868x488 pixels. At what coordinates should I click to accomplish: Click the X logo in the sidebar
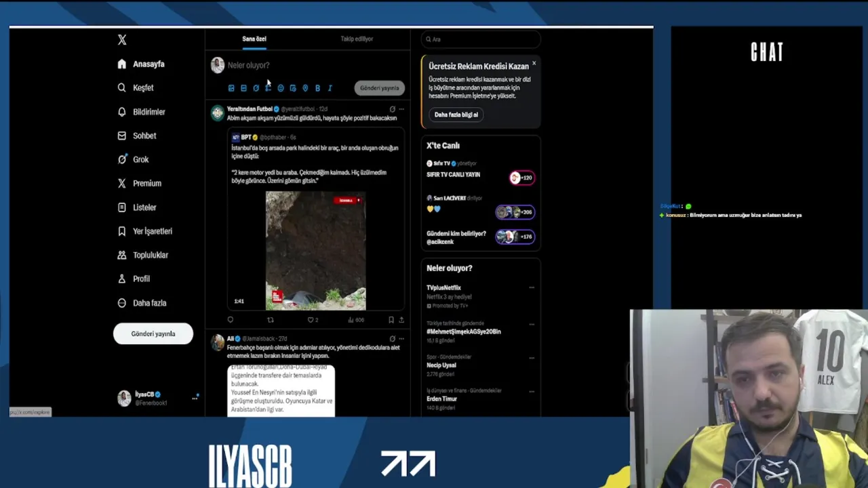[122, 40]
